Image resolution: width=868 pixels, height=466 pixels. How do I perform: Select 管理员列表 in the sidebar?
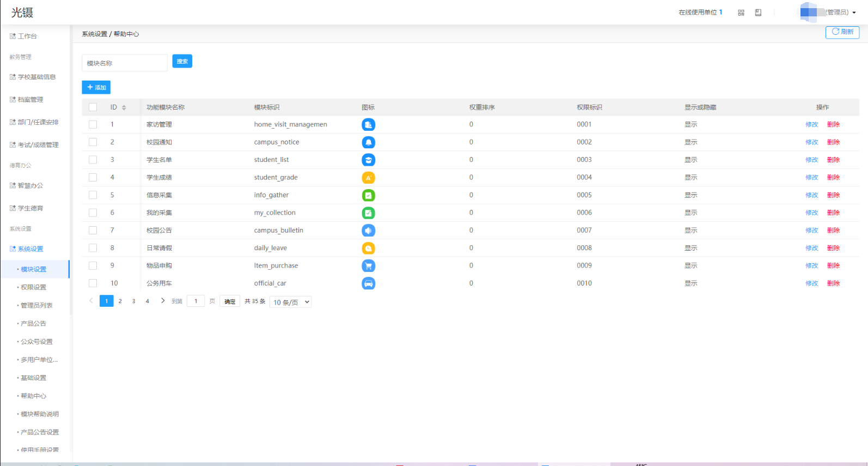(x=36, y=305)
